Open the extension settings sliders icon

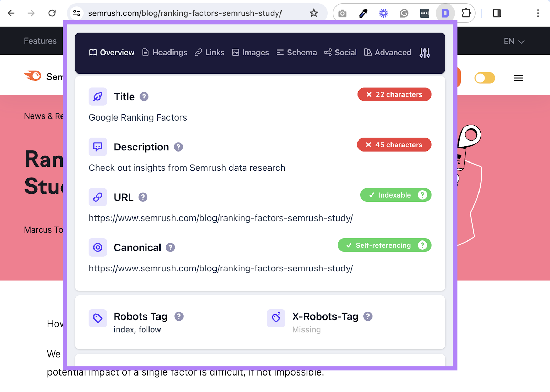pyautogui.click(x=425, y=53)
